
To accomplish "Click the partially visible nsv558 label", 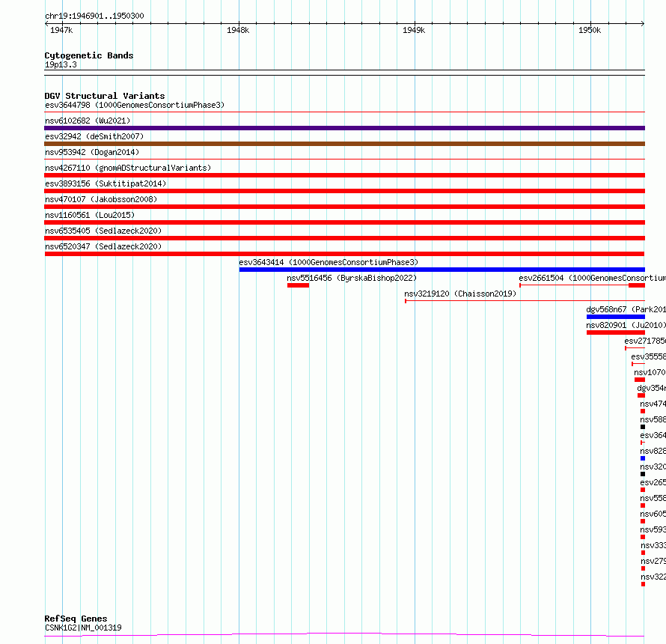I will (x=653, y=498).
